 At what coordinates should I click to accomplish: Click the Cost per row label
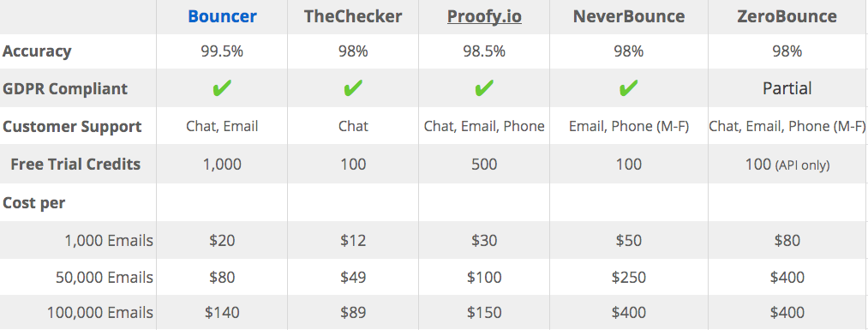tap(33, 203)
